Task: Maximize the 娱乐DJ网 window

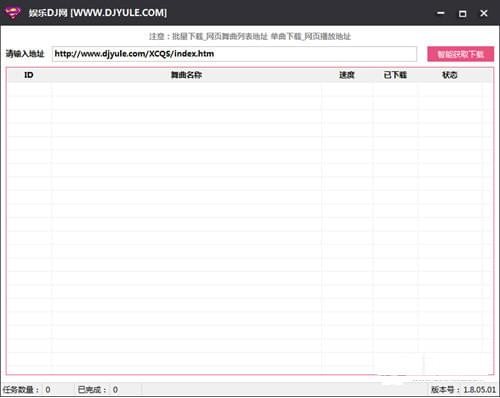Action: tap(462, 13)
